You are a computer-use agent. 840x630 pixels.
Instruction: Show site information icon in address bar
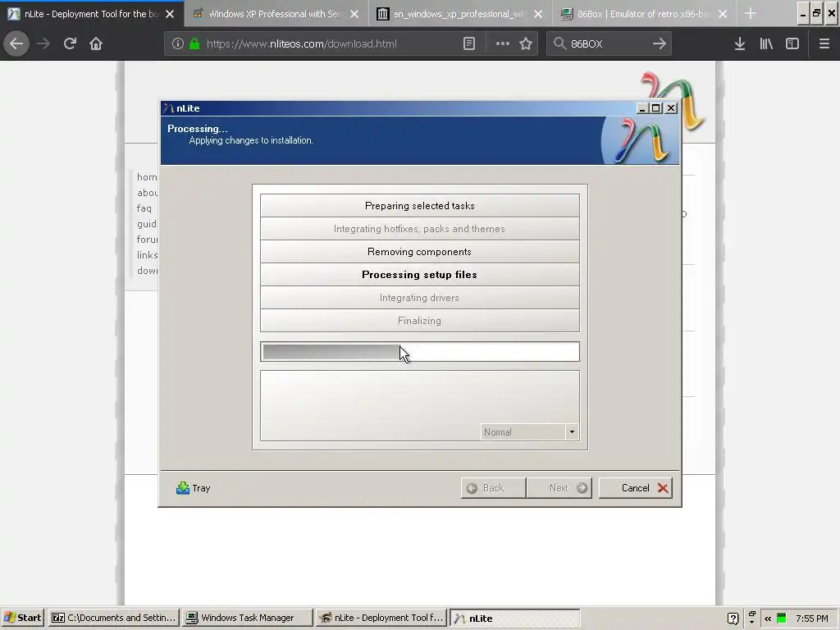(178, 44)
